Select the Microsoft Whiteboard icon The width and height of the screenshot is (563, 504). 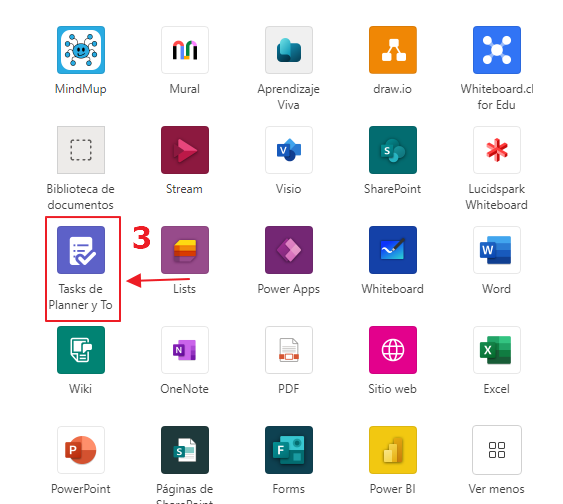coord(393,250)
